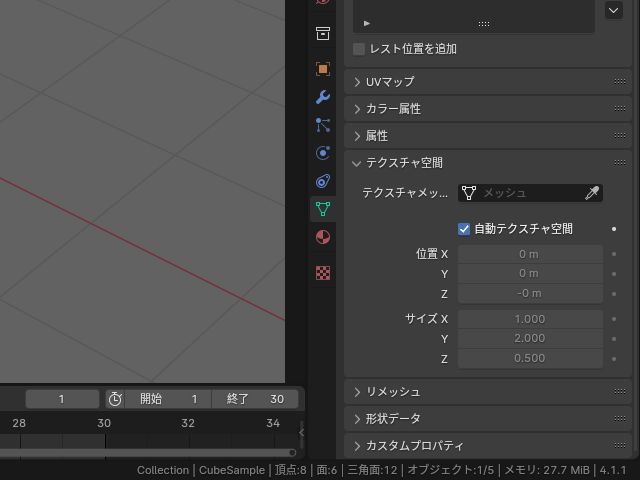640x480 pixels.
Task: Click the animate dot beside サイズ X
Action: coord(614,319)
